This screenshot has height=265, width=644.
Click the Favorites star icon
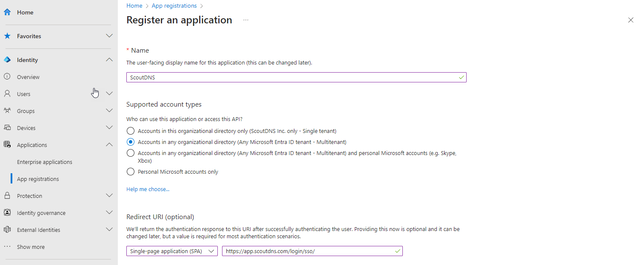7,36
